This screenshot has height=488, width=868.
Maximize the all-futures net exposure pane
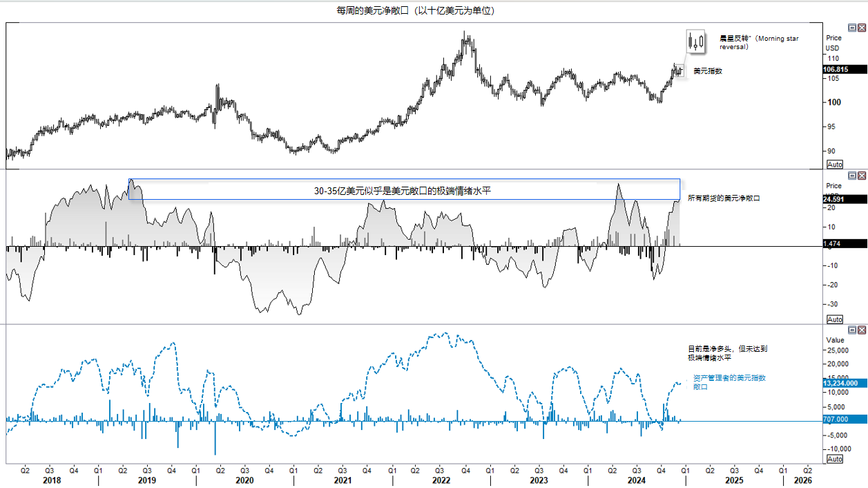[x=852, y=176]
